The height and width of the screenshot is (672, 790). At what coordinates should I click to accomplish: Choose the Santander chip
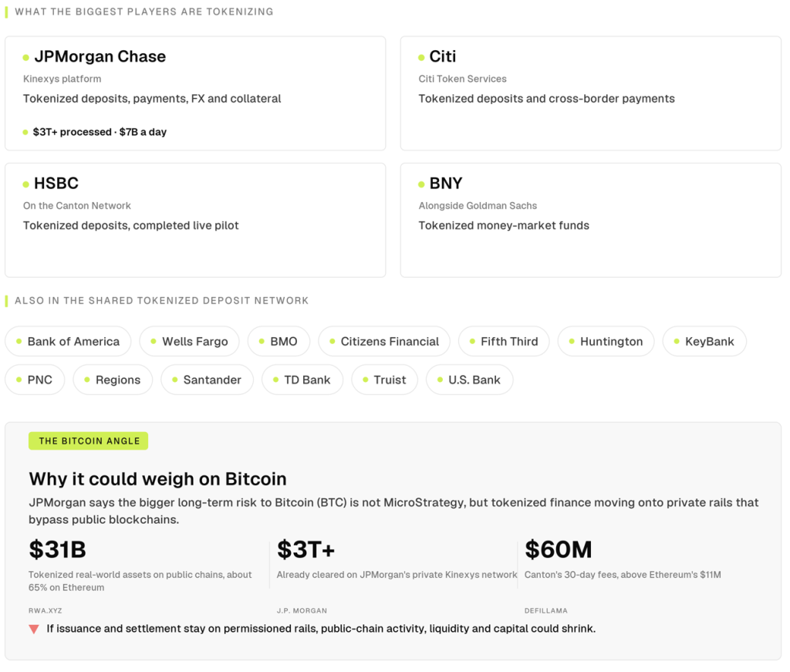click(207, 380)
